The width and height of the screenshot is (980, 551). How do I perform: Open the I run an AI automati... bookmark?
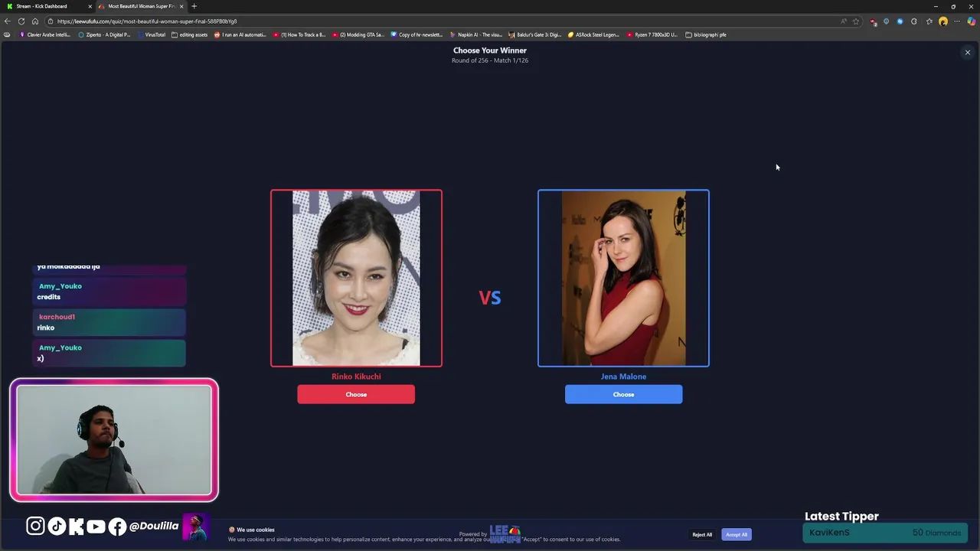coord(240,34)
